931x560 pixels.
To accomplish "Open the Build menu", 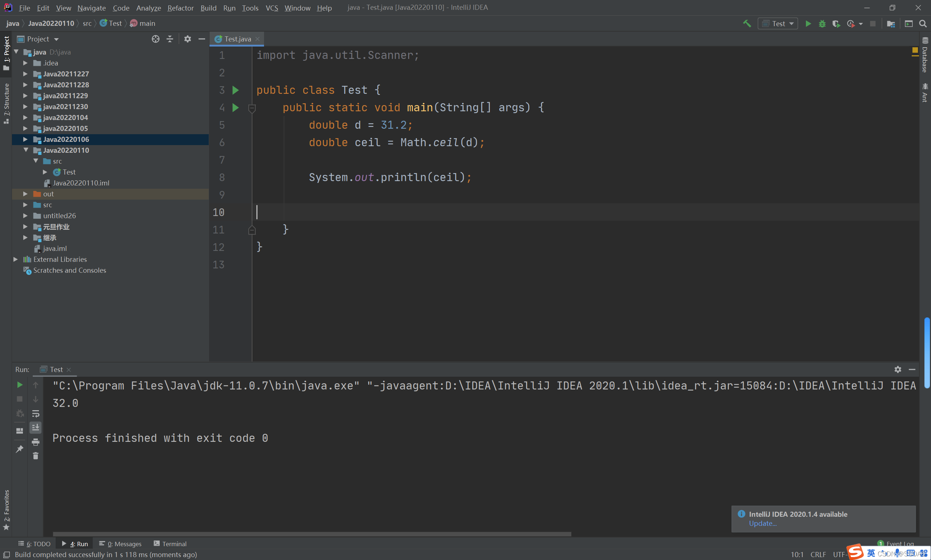I will coord(208,8).
